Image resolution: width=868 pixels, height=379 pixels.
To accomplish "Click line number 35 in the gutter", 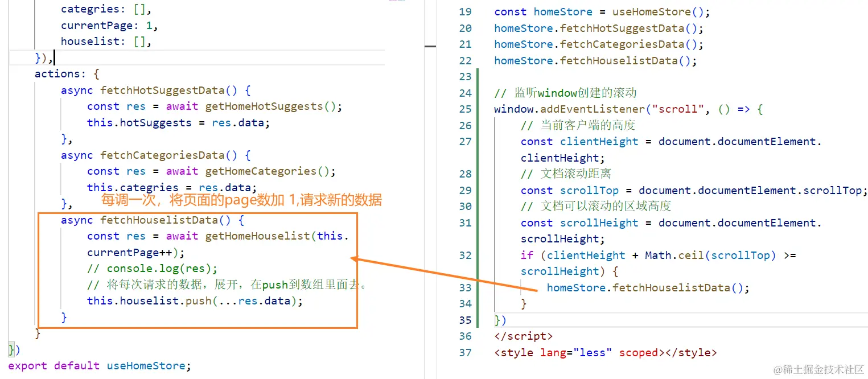I will [465, 320].
